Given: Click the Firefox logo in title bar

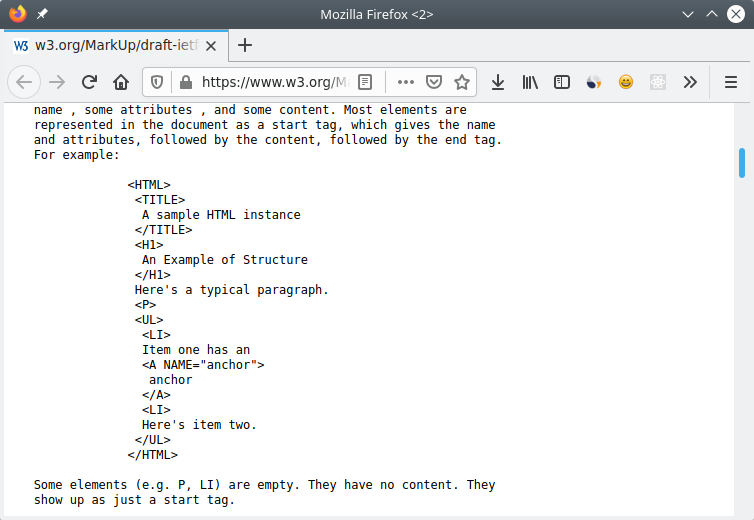Looking at the screenshot, I should click(18, 14).
